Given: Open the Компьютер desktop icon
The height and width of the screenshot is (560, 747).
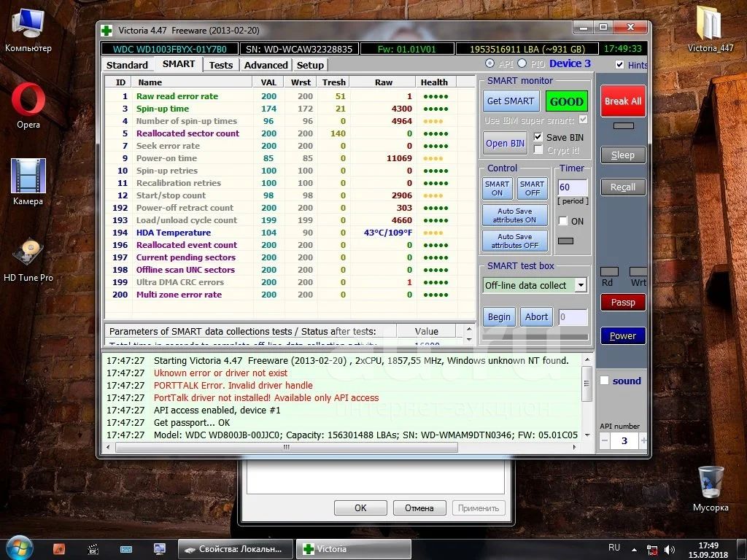Looking at the screenshot, I should point(28,31).
